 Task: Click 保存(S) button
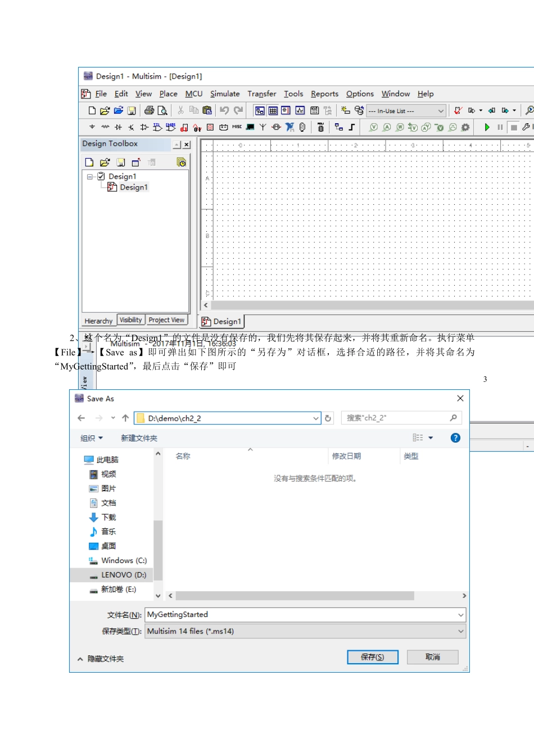coord(373,657)
